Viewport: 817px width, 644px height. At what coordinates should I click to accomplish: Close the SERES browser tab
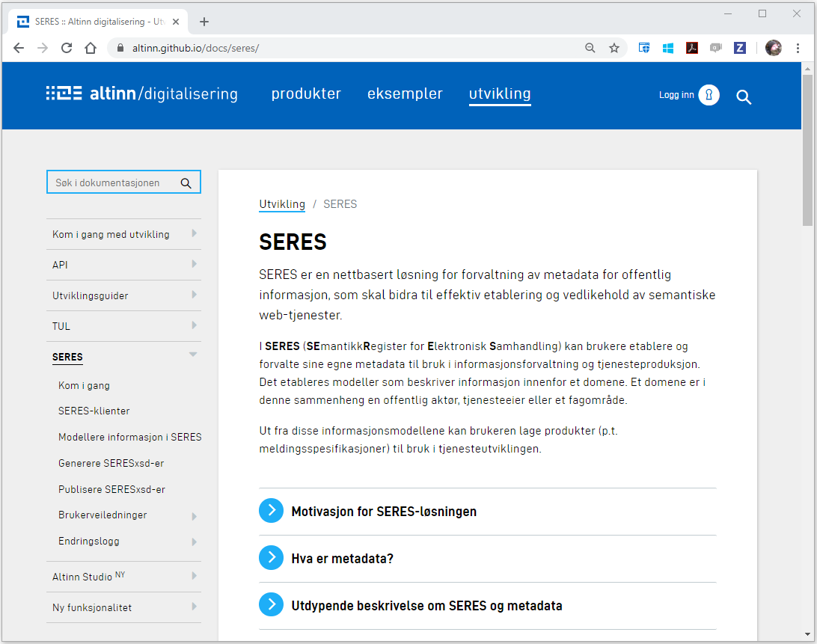(x=176, y=22)
